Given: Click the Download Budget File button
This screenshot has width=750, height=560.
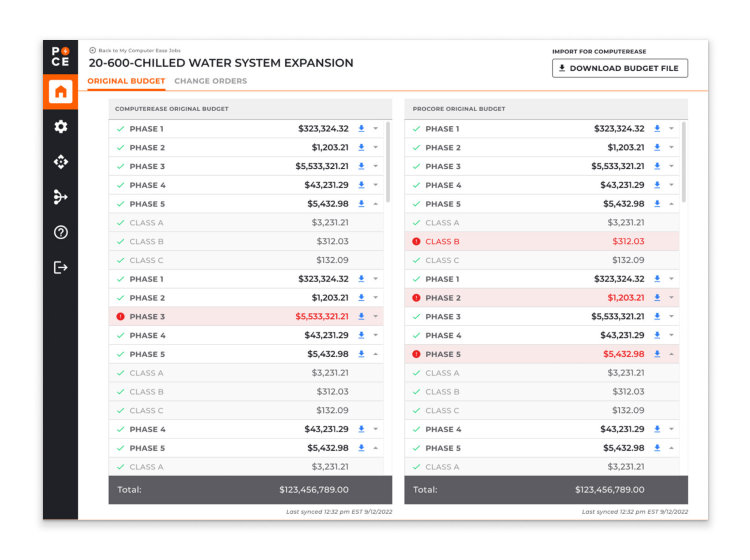Looking at the screenshot, I should click(620, 68).
